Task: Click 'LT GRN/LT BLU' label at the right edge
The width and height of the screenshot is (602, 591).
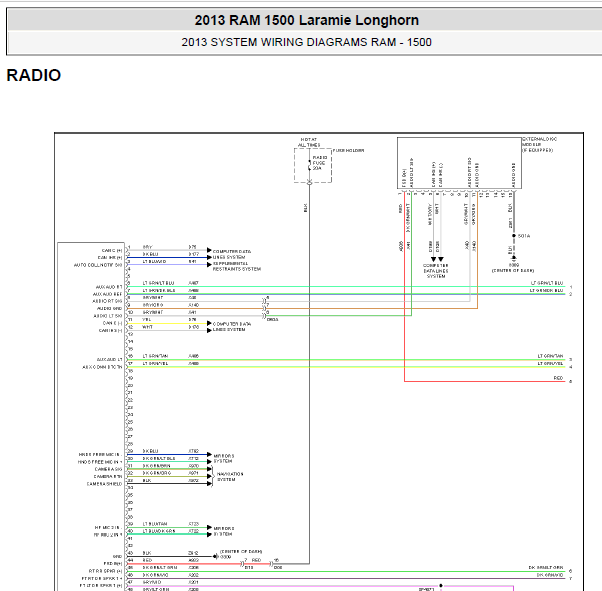Action: pos(547,283)
